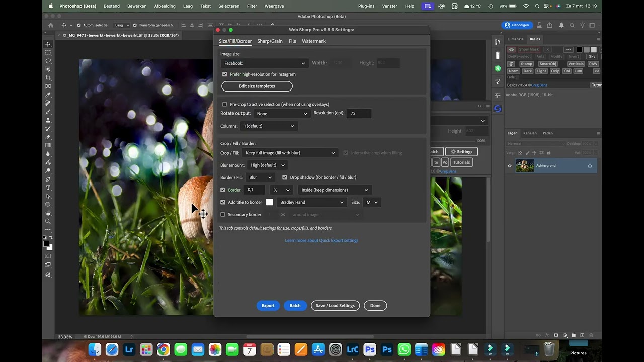Select the Lasso tool
Viewport: 644px width, 362px height.
pos(48,61)
